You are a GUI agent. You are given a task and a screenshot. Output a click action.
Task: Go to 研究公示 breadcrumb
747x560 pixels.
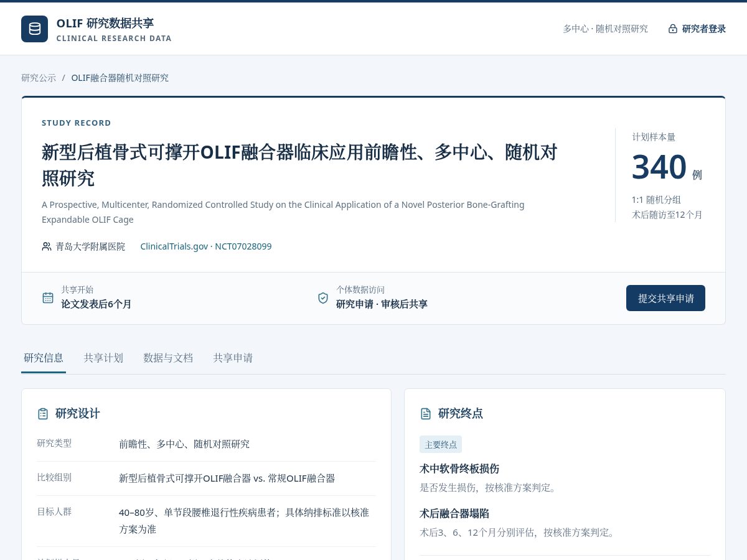coord(39,78)
